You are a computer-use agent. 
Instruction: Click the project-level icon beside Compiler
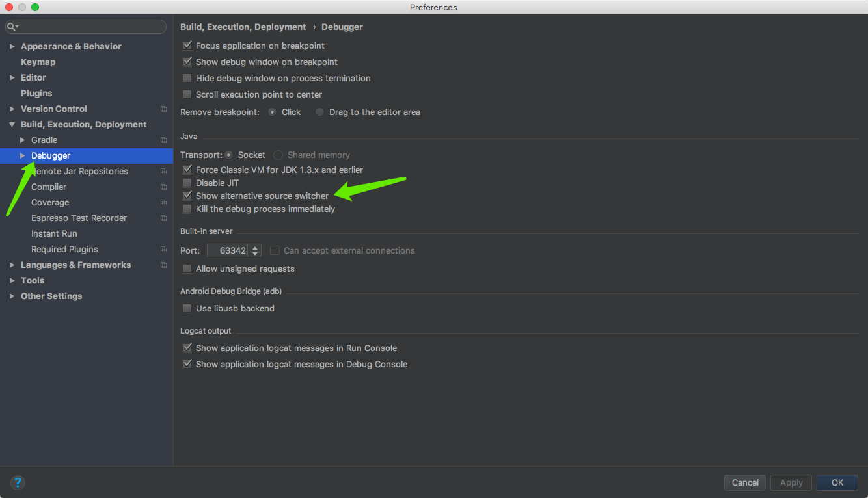click(x=163, y=187)
